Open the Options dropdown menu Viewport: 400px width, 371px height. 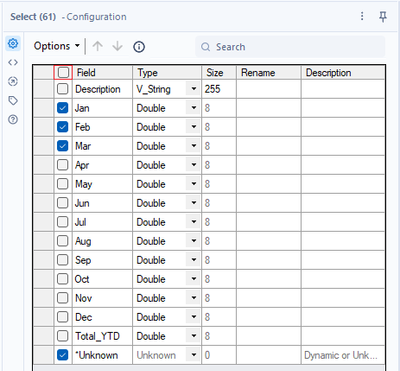click(57, 46)
